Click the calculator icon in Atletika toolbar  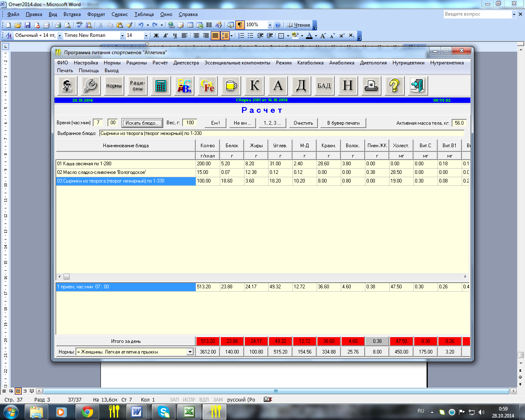click(x=161, y=86)
